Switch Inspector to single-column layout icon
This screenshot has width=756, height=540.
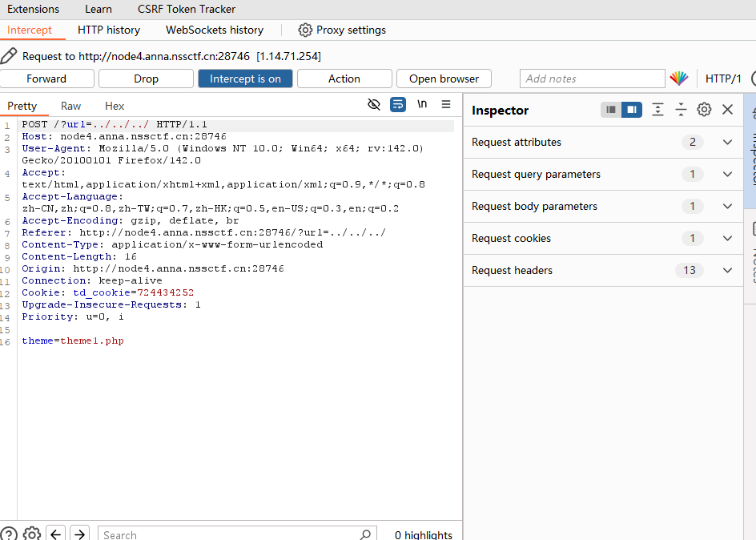(x=611, y=110)
